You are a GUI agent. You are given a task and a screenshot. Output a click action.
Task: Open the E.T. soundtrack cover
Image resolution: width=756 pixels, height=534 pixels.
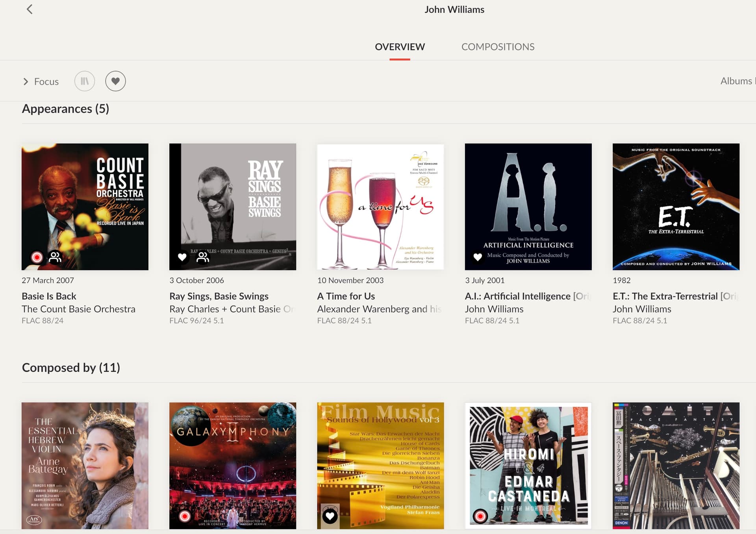(676, 207)
